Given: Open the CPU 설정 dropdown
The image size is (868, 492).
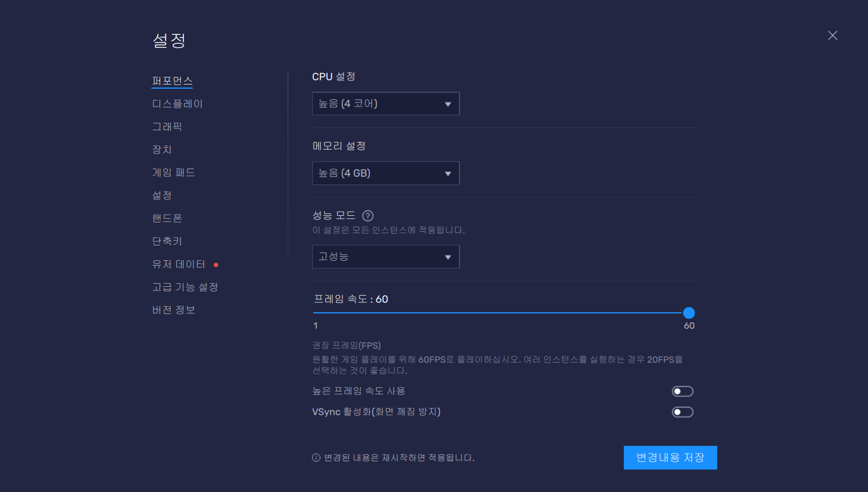Looking at the screenshot, I should (x=386, y=103).
